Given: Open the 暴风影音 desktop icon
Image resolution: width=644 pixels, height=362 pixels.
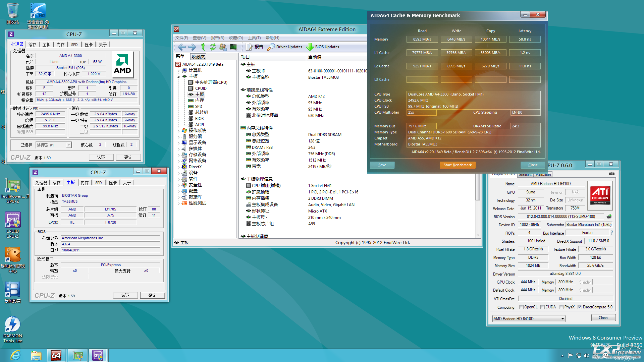Looking at the screenshot, I should [13, 292].
